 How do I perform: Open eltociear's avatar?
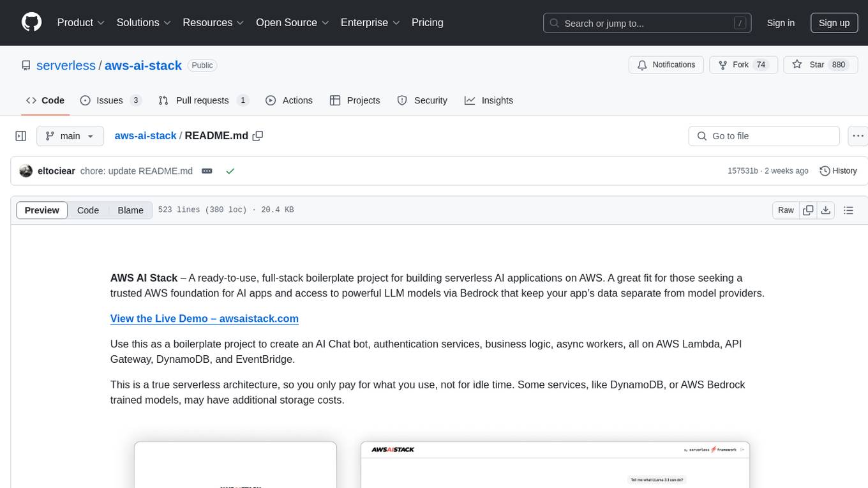[26, 171]
